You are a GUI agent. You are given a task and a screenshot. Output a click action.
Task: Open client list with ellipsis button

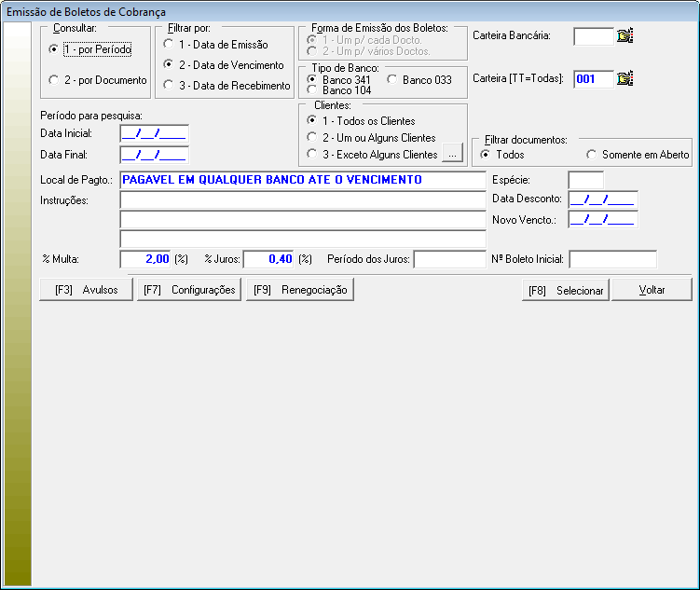point(451,154)
